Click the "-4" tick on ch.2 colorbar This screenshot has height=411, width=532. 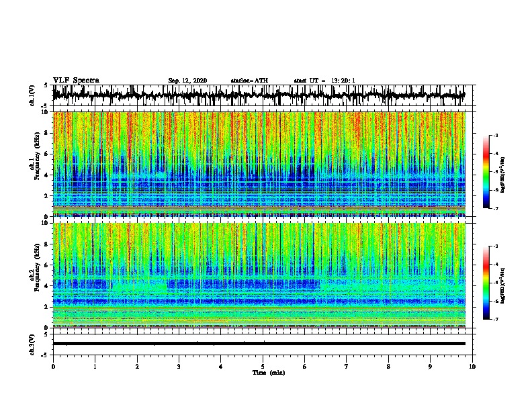pyautogui.click(x=495, y=265)
